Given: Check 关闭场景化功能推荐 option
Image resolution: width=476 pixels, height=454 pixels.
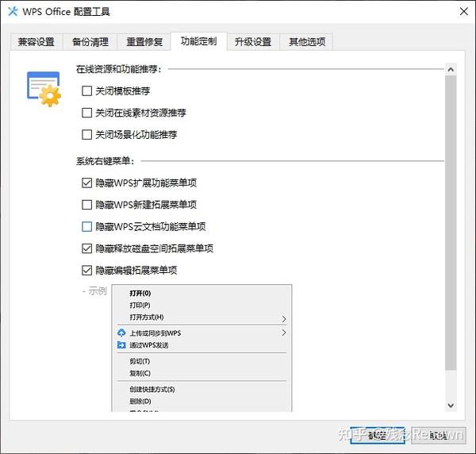Looking at the screenshot, I should 86,134.
